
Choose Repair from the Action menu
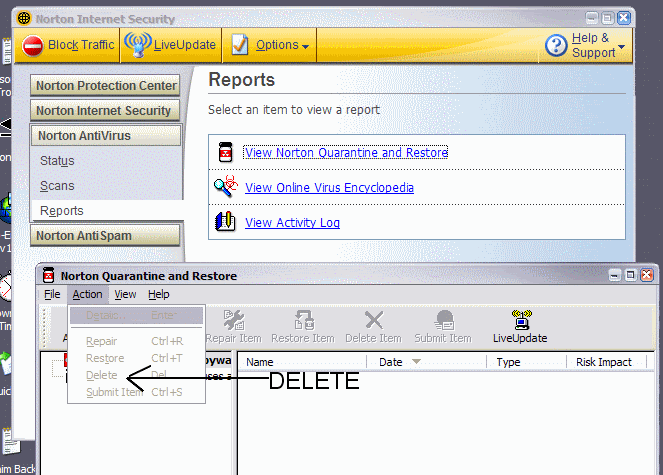(136, 341)
